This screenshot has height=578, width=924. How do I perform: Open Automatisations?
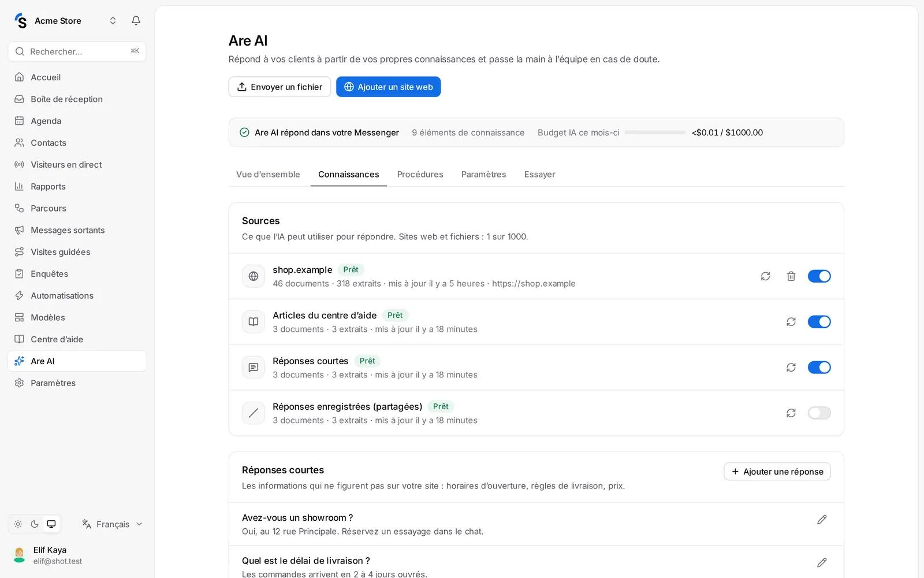(x=77, y=296)
